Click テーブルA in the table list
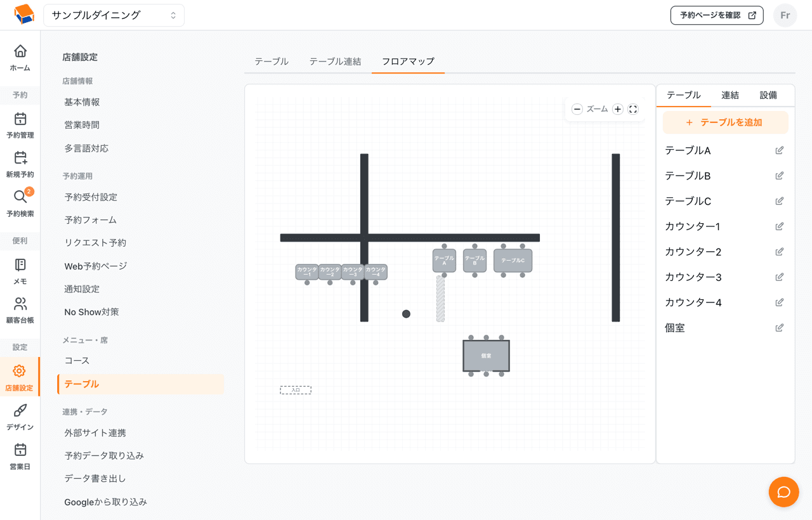Viewport: 812px width, 520px height. click(688, 150)
